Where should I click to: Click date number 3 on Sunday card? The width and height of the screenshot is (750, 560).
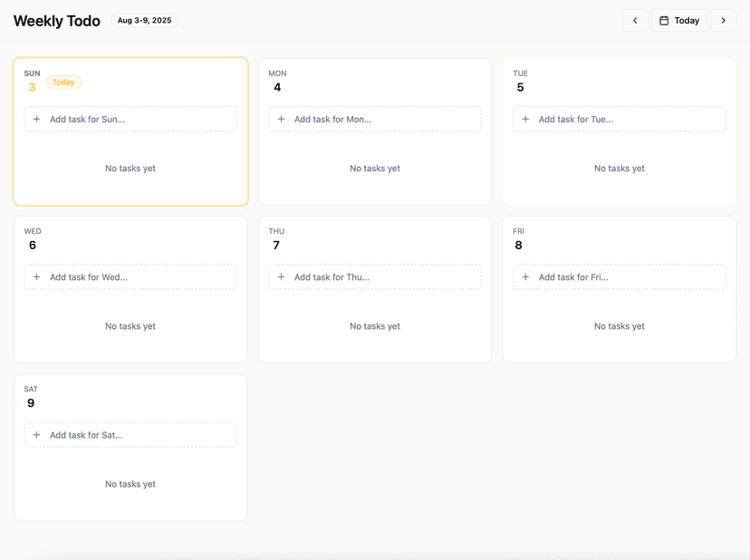pyautogui.click(x=32, y=88)
